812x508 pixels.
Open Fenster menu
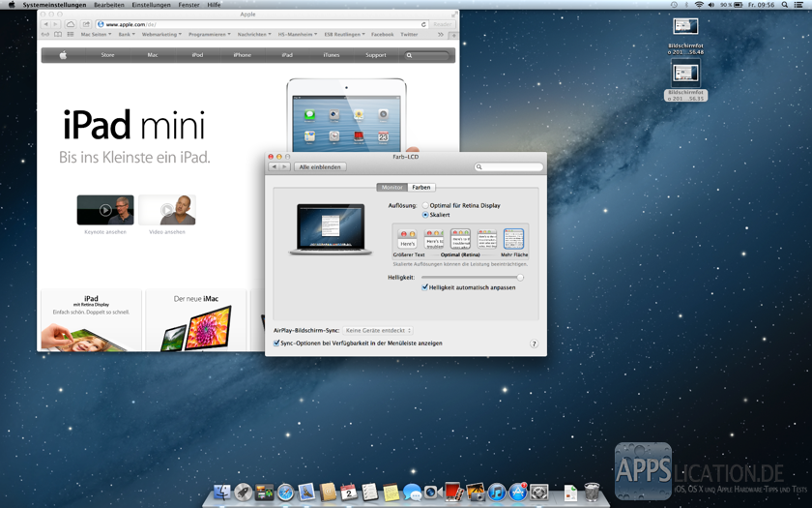click(x=189, y=5)
